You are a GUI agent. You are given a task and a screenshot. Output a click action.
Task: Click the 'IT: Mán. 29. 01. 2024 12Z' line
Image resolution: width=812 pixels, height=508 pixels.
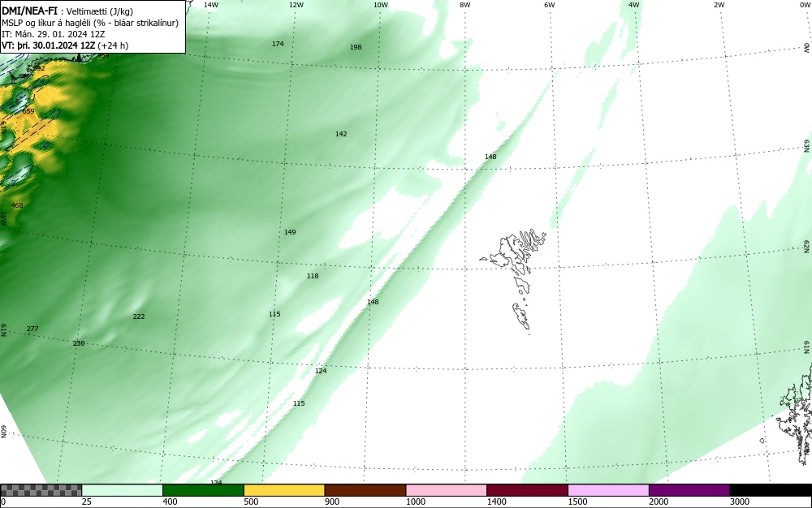tap(54, 34)
